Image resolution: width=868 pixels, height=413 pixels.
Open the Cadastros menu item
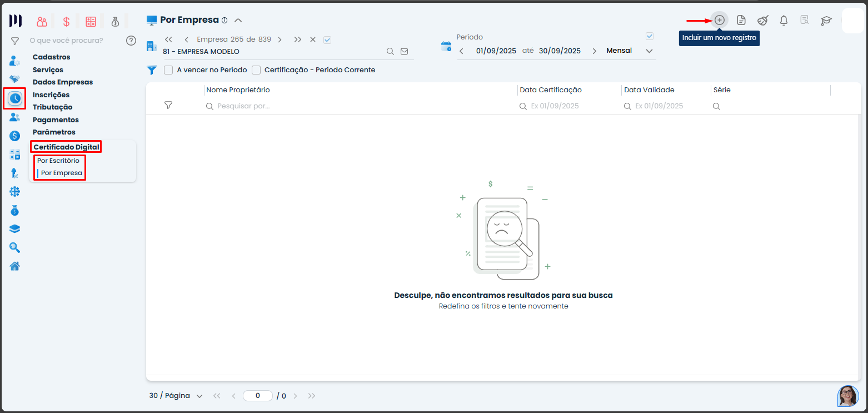pos(51,57)
